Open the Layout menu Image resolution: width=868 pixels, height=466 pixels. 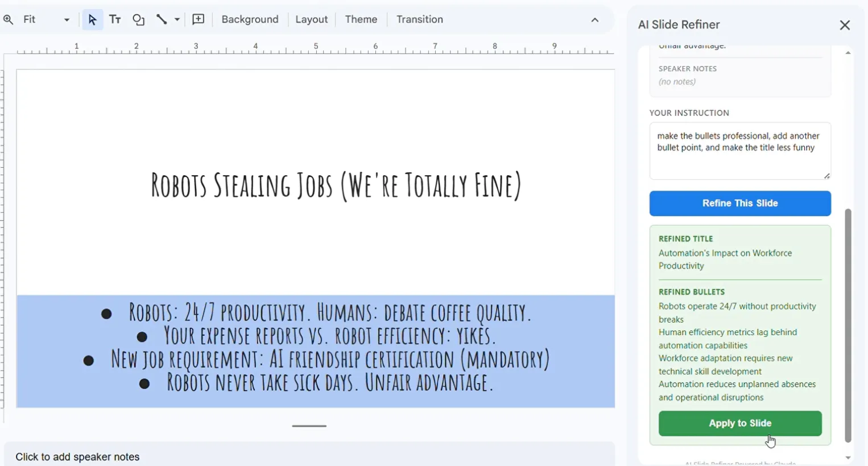coord(311,19)
